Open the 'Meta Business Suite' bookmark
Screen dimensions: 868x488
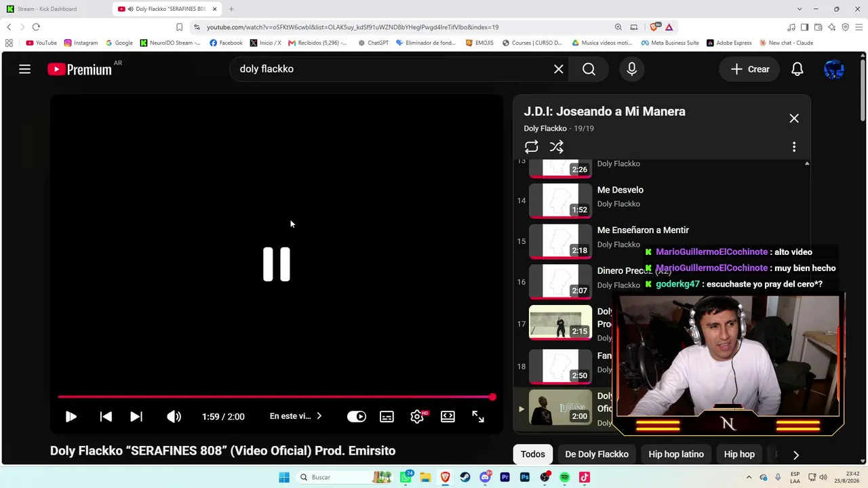tap(670, 43)
